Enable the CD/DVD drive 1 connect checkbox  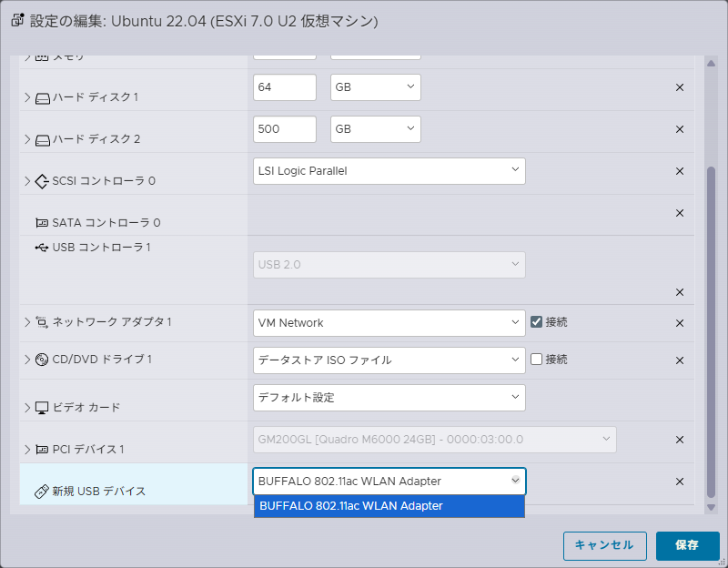[536, 359]
